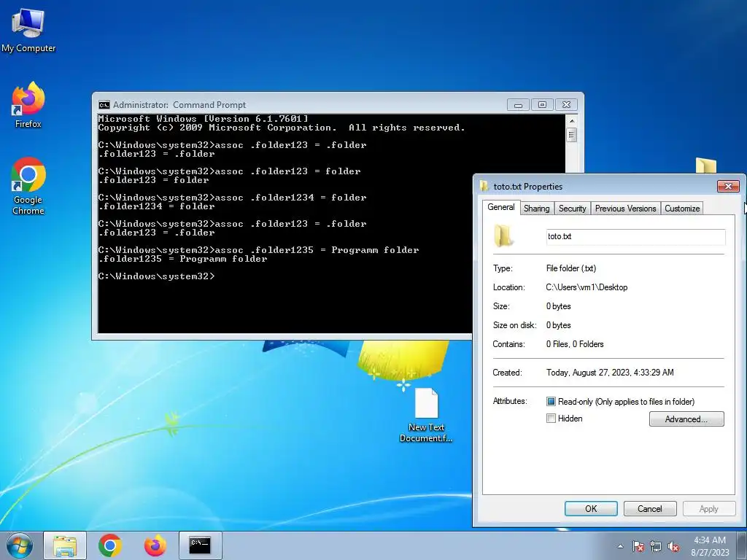Open the Previous Versions tab
The image size is (747, 560).
625,209
